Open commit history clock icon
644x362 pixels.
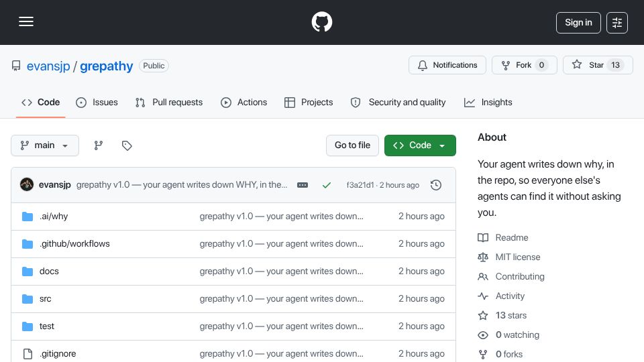point(436,185)
